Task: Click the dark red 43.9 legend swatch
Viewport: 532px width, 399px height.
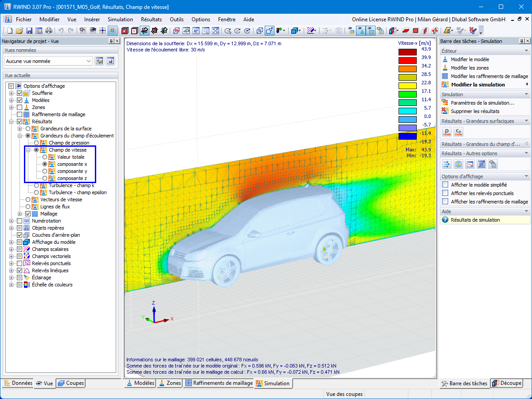Action: coord(407,52)
